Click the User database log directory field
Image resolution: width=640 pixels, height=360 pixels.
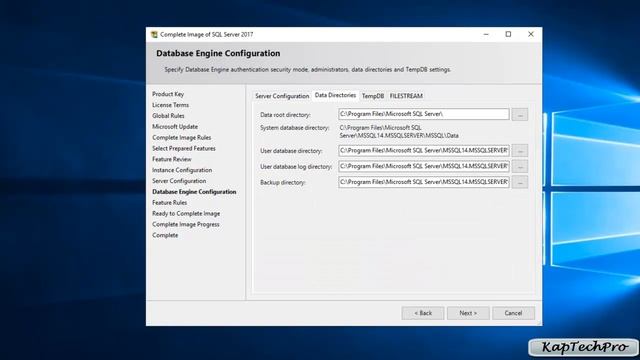tap(424, 167)
